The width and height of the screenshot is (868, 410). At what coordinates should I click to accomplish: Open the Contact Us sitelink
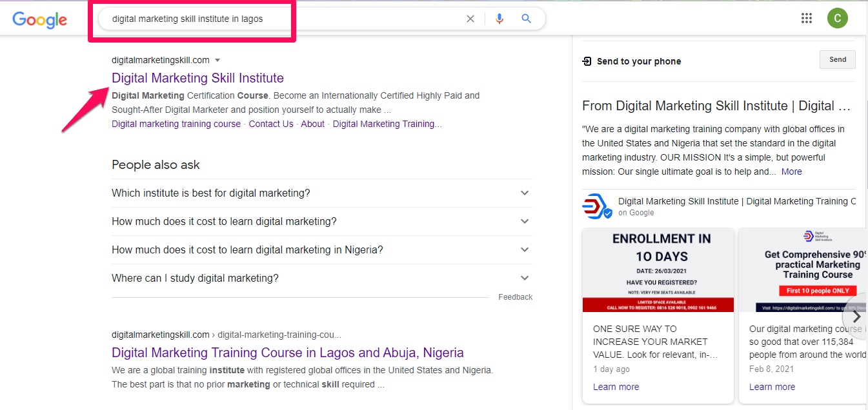pyautogui.click(x=271, y=124)
